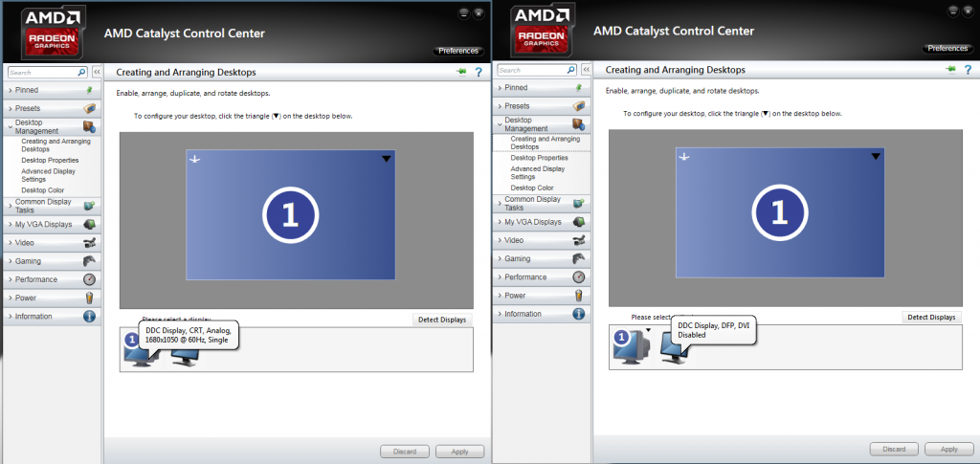The height and width of the screenshot is (464, 980).
Task: Click Information icon in left window
Action: pos(89,316)
